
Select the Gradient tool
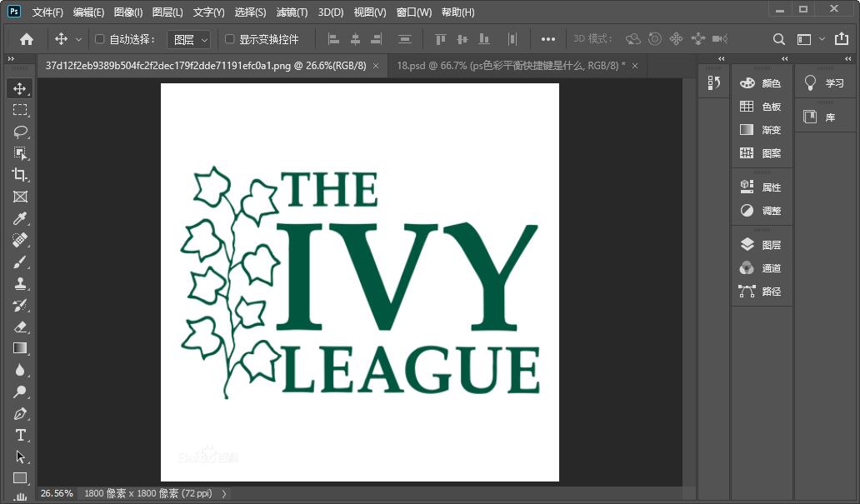click(20, 348)
